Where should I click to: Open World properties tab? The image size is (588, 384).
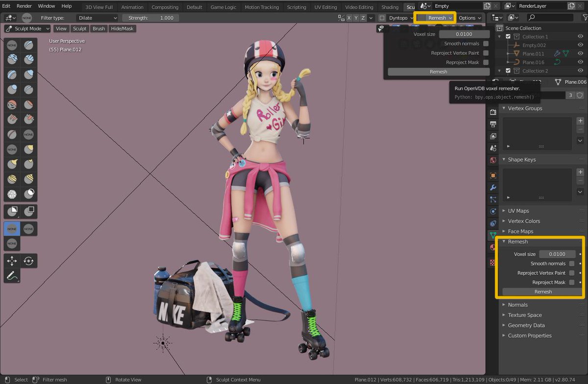click(493, 160)
